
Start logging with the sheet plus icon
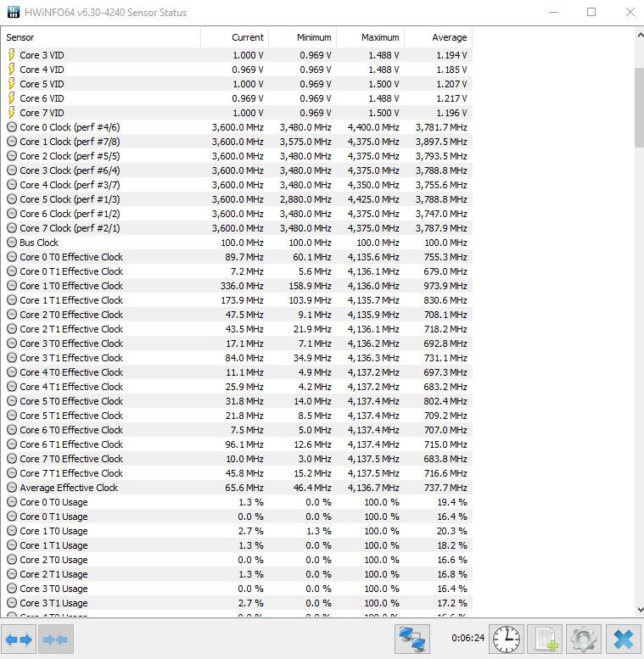pyautogui.click(x=546, y=639)
